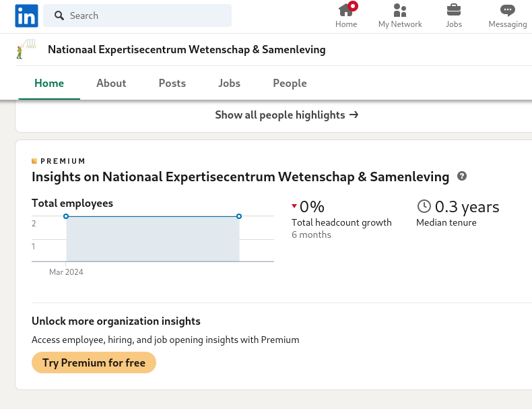The height and width of the screenshot is (409, 532).
Task: Click Try Premium for free button
Action: (x=94, y=363)
